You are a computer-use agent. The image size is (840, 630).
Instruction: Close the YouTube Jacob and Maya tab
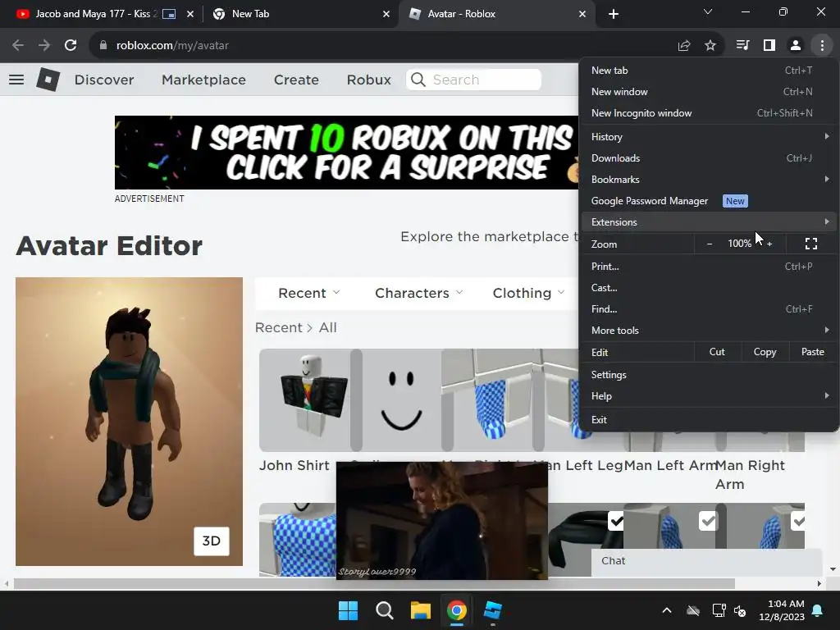190,14
